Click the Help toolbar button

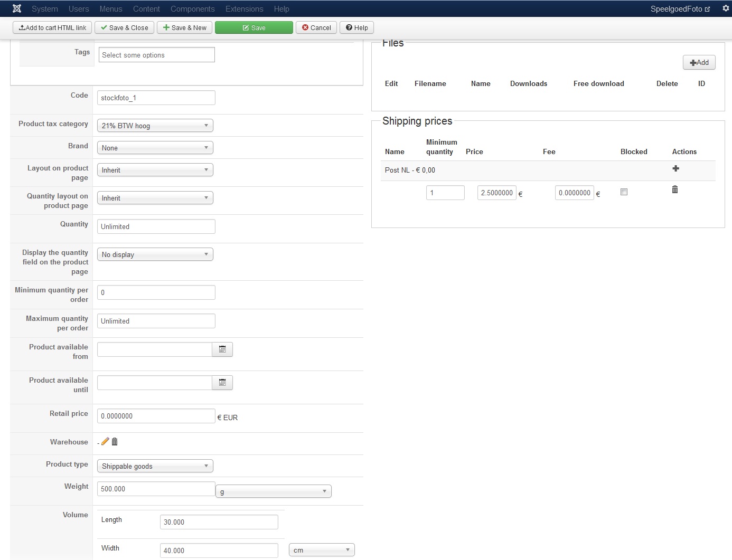pyautogui.click(x=357, y=27)
